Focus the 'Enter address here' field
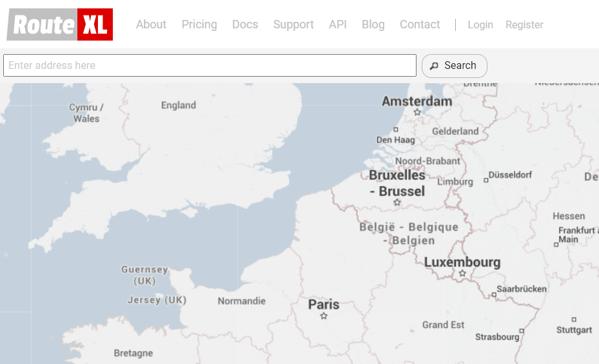The width and height of the screenshot is (599, 364). [x=210, y=65]
